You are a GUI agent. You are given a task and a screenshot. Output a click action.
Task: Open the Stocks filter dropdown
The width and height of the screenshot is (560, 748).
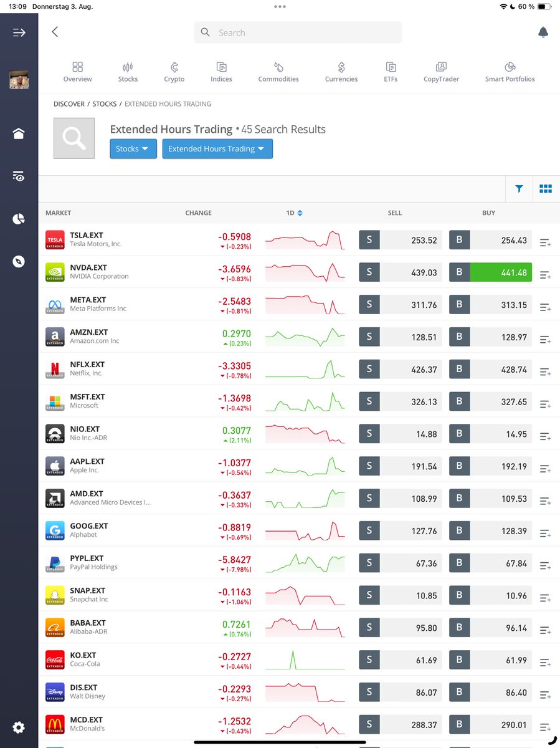[x=133, y=149]
